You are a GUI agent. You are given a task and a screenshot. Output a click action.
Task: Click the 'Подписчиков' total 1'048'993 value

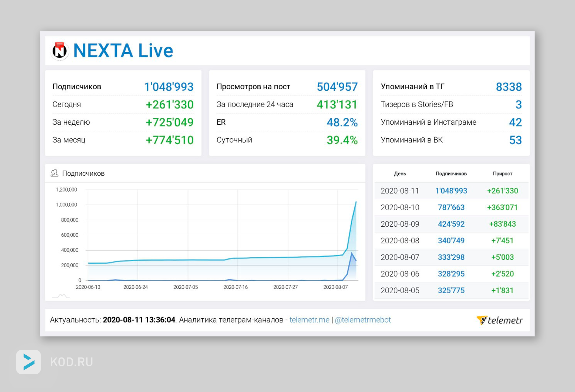click(169, 87)
